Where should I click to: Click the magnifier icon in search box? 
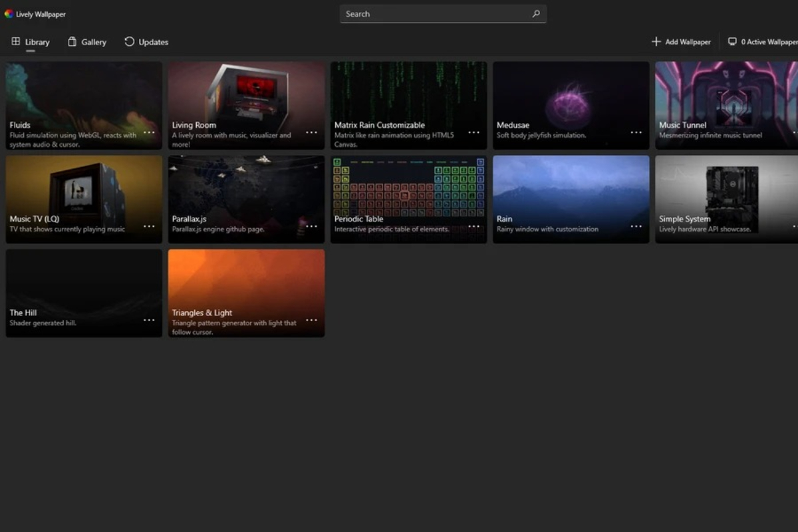(x=536, y=14)
